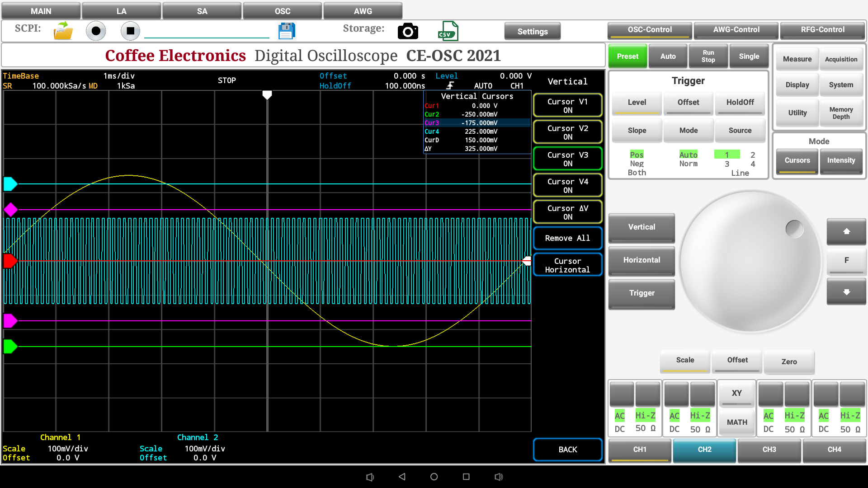Open the trigger Slope options
Screen dimensions: 868x488
pyautogui.click(x=637, y=130)
